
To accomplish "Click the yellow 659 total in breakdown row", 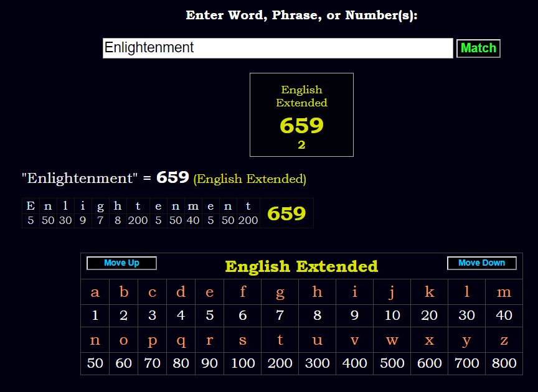I will tap(286, 213).
